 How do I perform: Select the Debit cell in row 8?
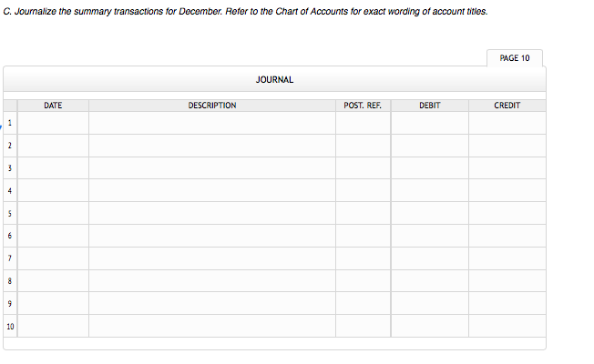430,281
